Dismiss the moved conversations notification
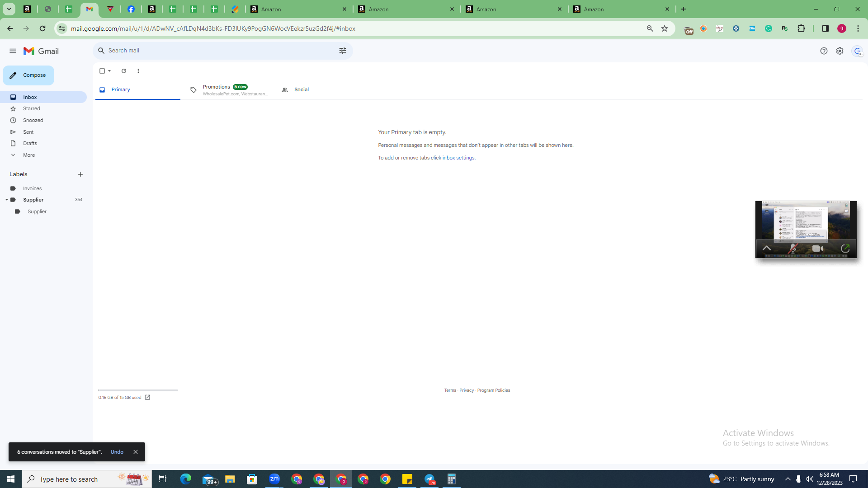Image resolution: width=868 pixels, height=488 pixels. [x=136, y=452]
